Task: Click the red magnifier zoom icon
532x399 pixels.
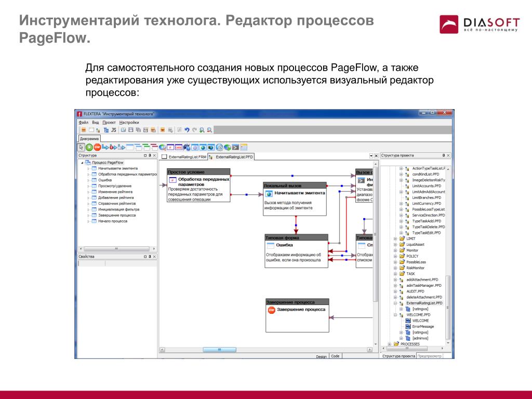Action: pyautogui.click(x=210, y=130)
